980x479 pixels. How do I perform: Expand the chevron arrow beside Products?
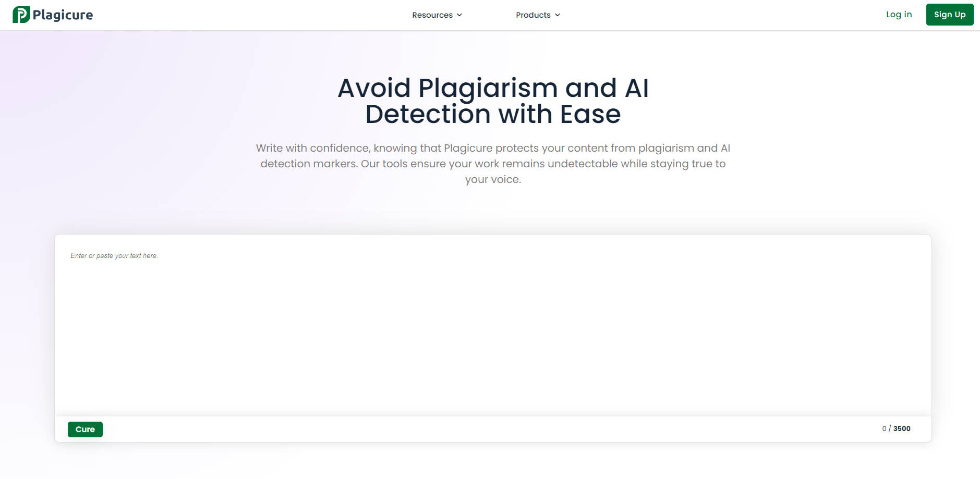click(558, 15)
